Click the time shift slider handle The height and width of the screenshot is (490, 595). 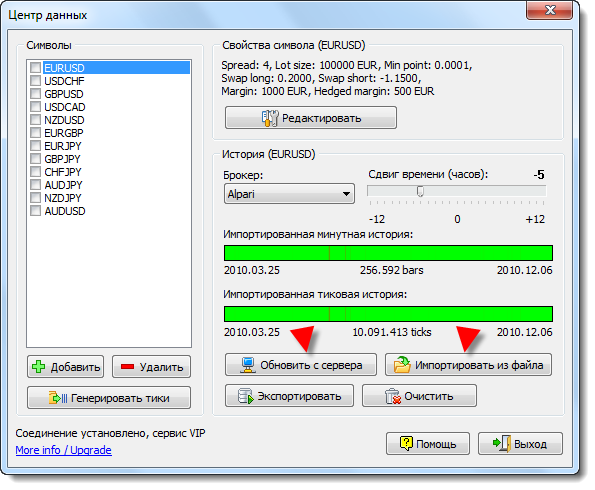pos(420,191)
